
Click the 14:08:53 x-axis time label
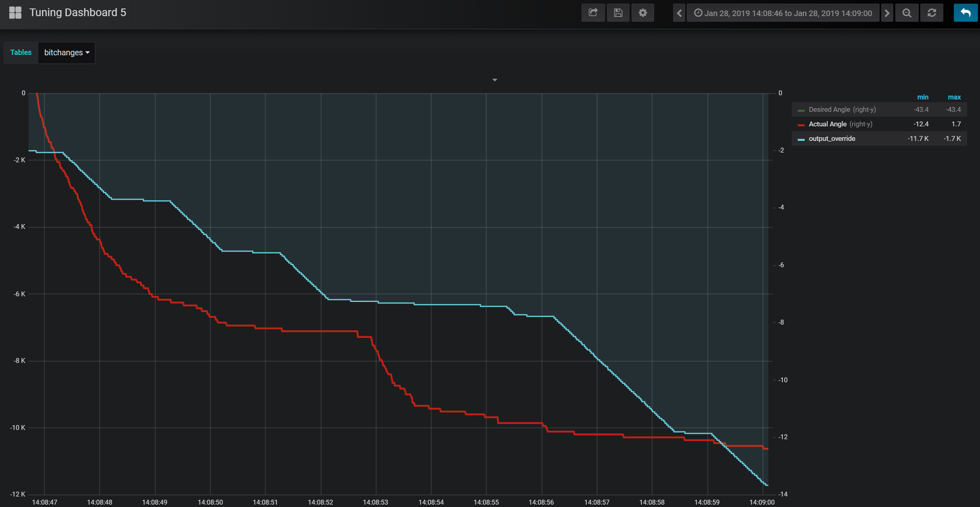click(375, 502)
